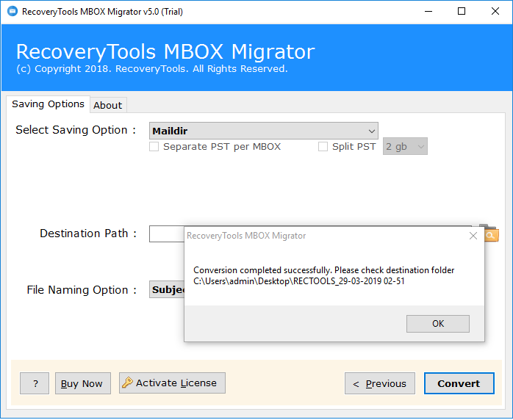Click inside the Destination Path field
513x420 pixels.
[x=167, y=233]
